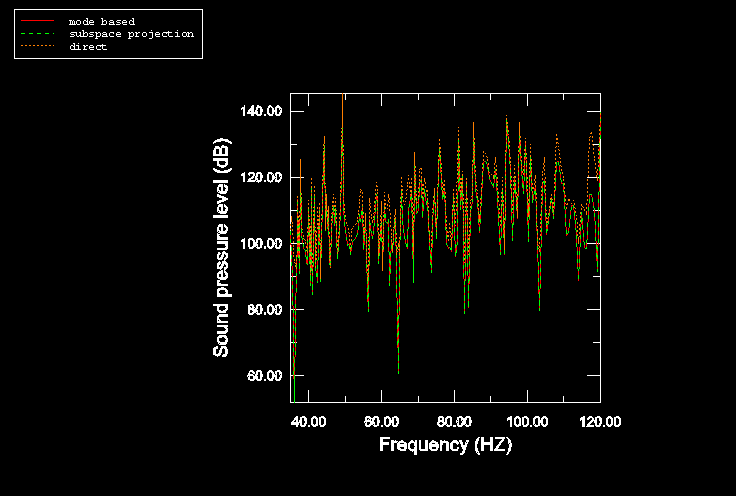The image size is (736, 496).
Task: Click the dashed 'subspace projection' legend line sample
Action: (x=37, y=34)
